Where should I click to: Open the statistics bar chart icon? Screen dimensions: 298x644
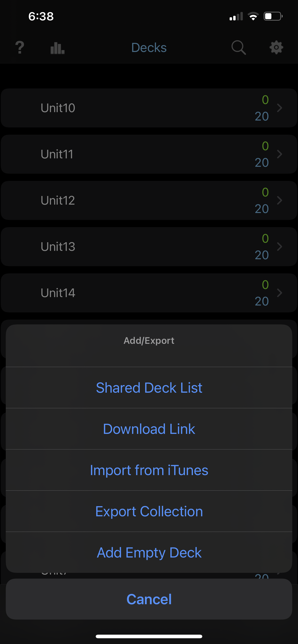(57, 47)
